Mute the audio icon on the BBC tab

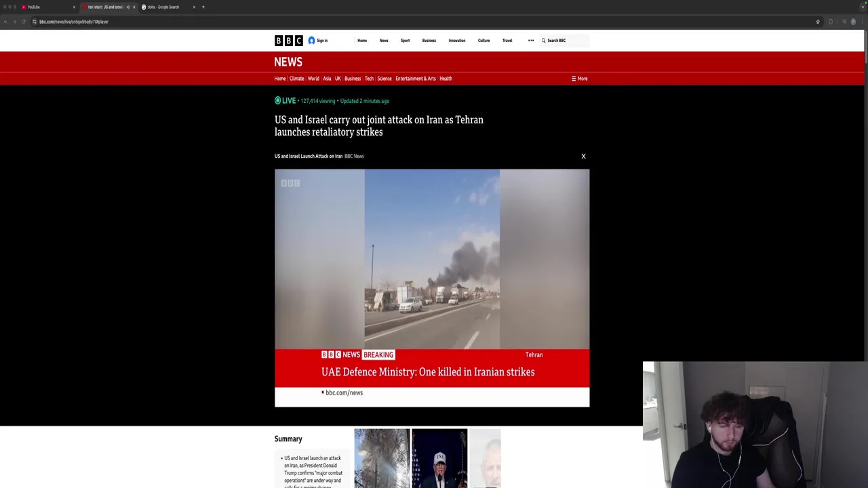(x=127, y=7)
